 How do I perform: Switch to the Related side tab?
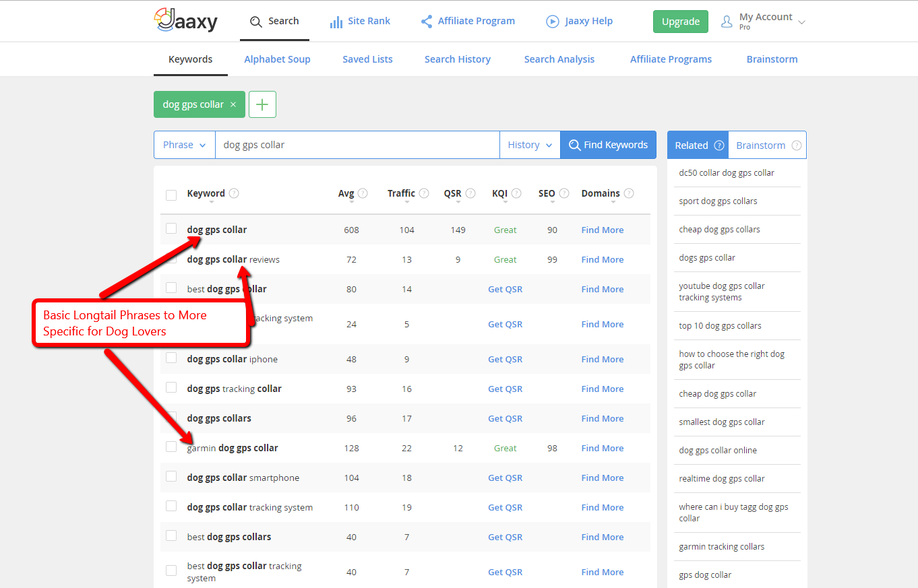(x=698, y=145)
